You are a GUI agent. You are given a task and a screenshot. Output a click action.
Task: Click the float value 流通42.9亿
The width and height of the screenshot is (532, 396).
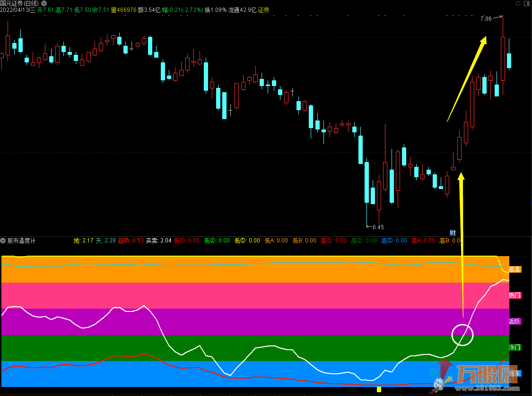pos(242,10)
